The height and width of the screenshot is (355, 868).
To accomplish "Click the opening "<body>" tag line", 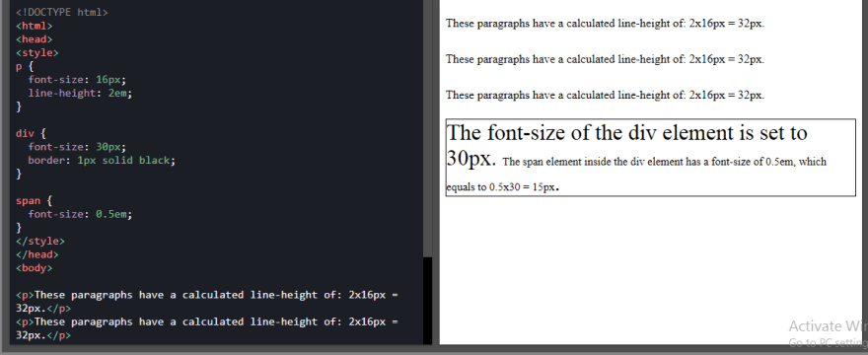I will coord(35,268).
